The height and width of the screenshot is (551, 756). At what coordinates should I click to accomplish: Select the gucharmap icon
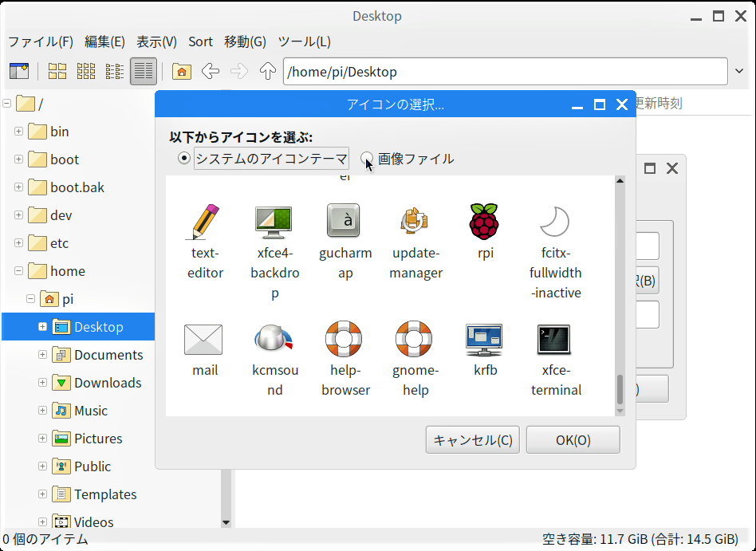[345, 222]
